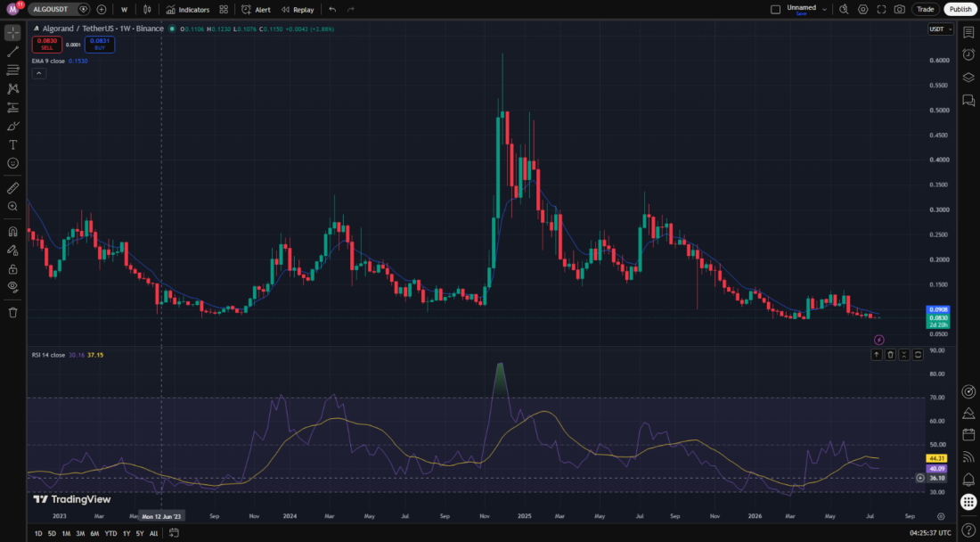Open the watchlist panel in right sidebar

pyautogui.click(x=968, y=32)
